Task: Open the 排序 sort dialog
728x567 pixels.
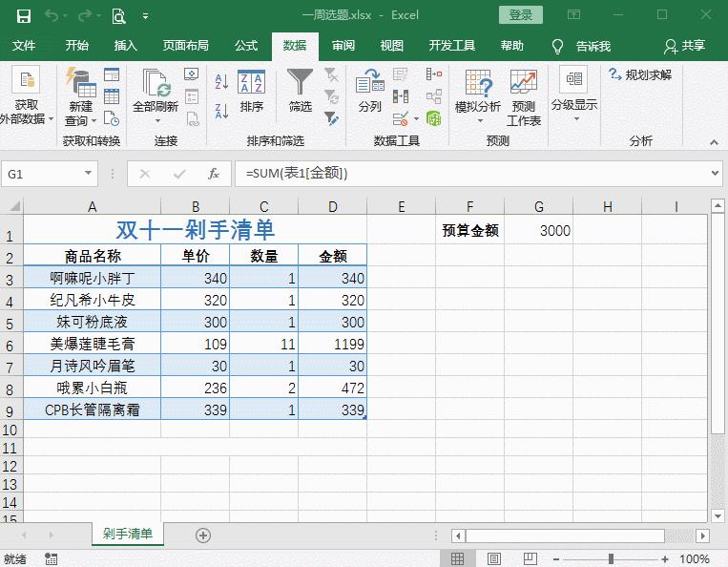Action: [x=251, y=91]
